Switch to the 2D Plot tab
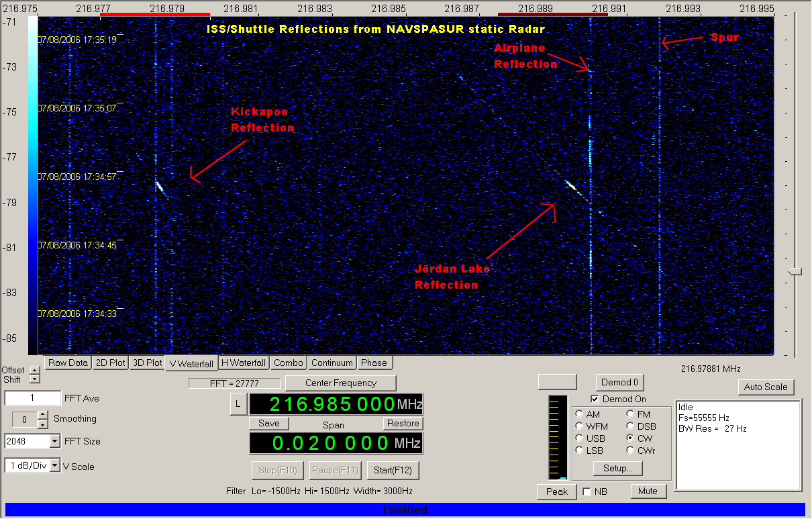 coord(110,363)
